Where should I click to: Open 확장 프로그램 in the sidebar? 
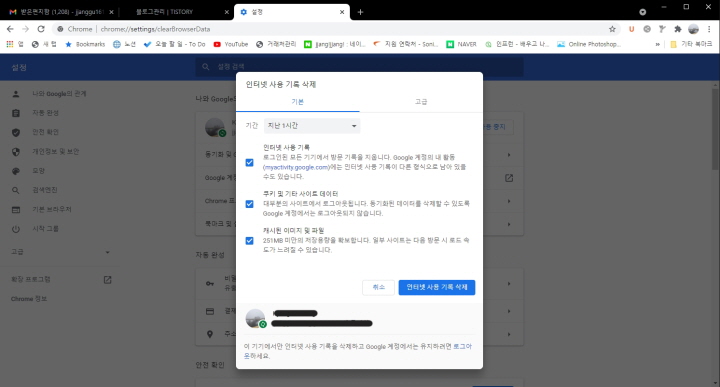(x=31, y=280)
